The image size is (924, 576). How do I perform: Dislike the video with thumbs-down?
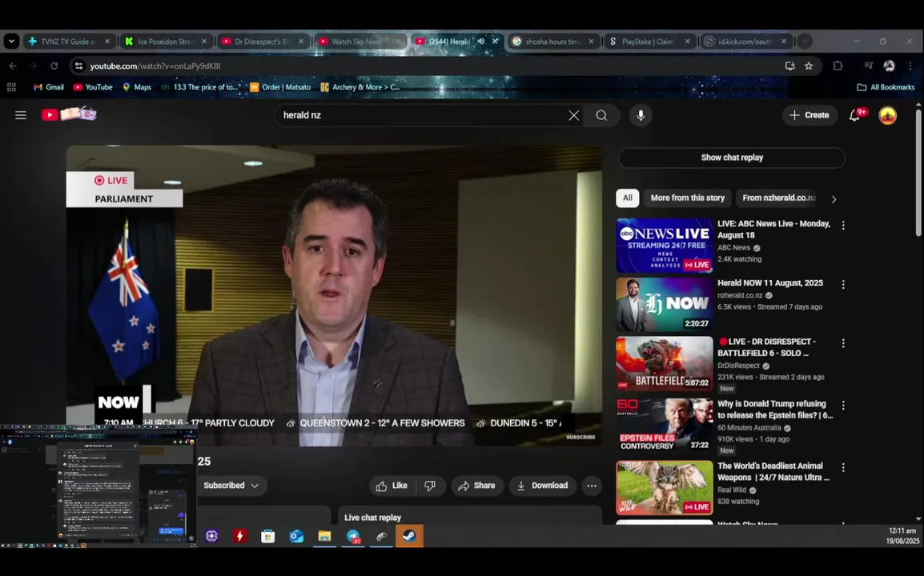point(430,486)
